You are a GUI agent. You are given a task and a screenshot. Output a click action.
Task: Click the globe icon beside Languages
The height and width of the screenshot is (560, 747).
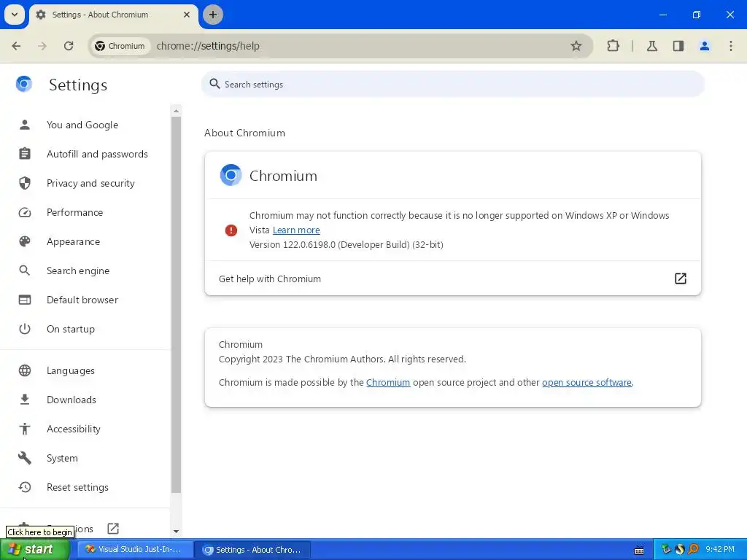click(x=25, y=370)
